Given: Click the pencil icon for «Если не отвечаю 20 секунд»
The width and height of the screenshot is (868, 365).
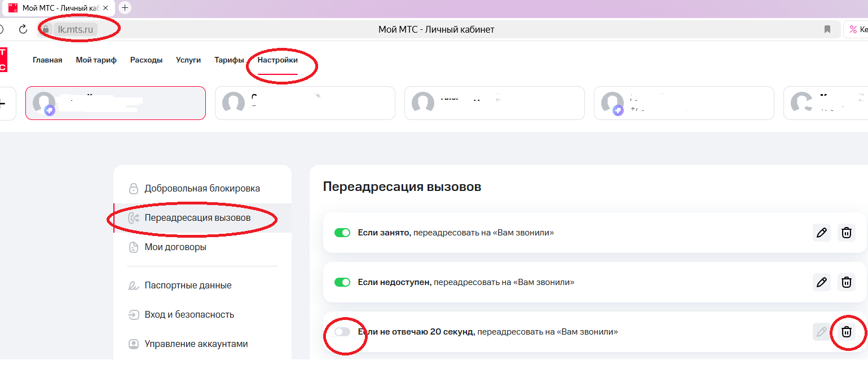Looking at the screenshot, I should pyautogui.click(x=822, y=332).
